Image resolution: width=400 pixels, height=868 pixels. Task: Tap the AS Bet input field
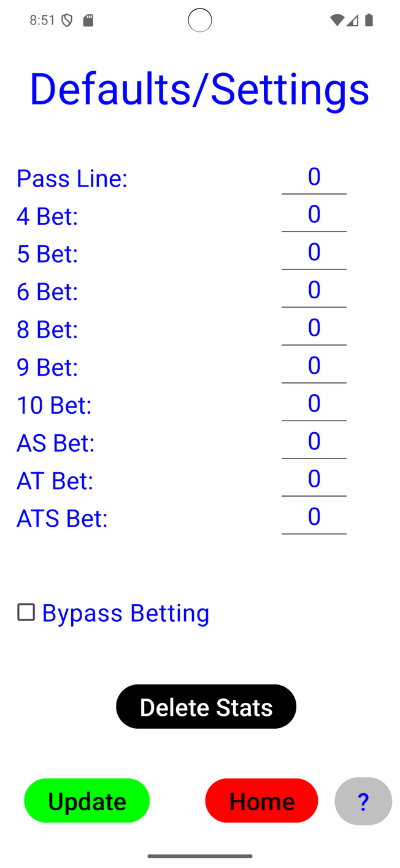[314, 442]
